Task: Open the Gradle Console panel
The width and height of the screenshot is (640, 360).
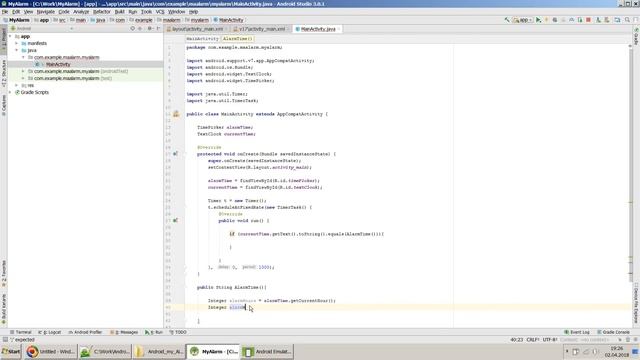Action: pyautogui.click(x=613, y=332)
